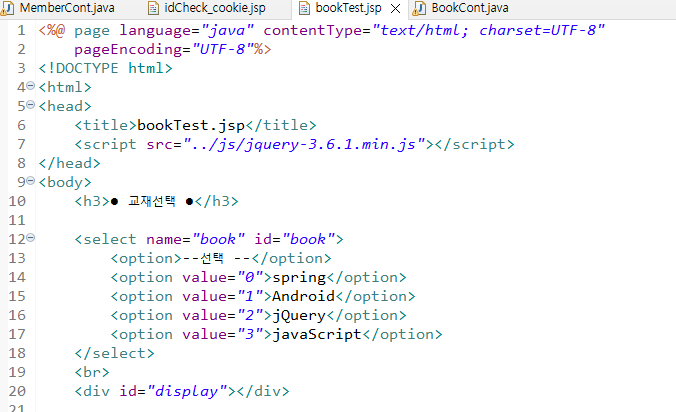Click the id="book" attribute value
Image resolution: width=676 pixels, height=412 pixels.
coord(308,239)
